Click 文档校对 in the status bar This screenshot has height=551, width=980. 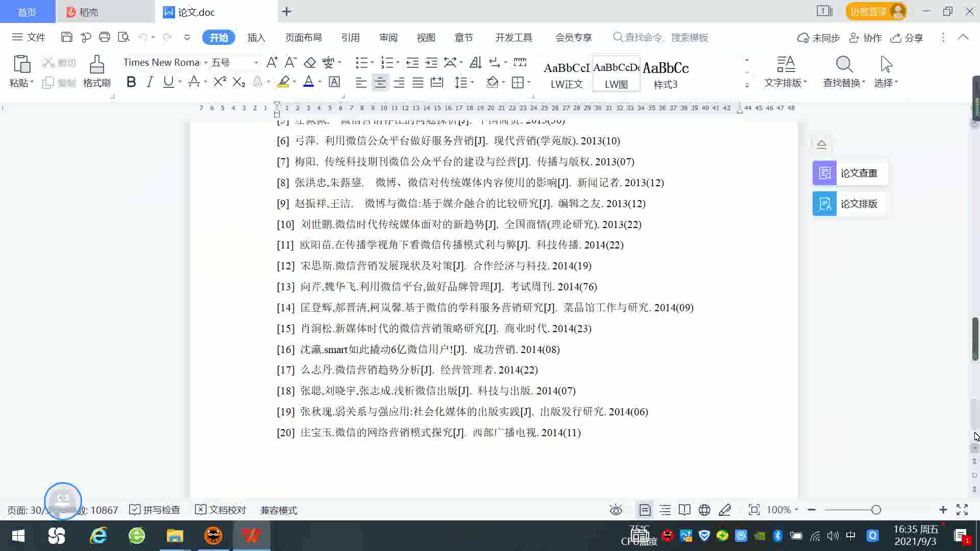click(x=220, y=510)
